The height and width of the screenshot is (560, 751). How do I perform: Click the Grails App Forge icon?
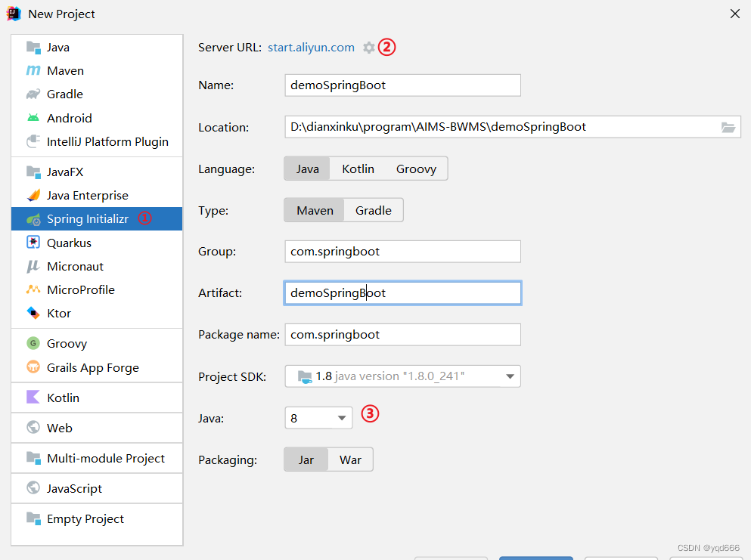[x=33, y=367]
